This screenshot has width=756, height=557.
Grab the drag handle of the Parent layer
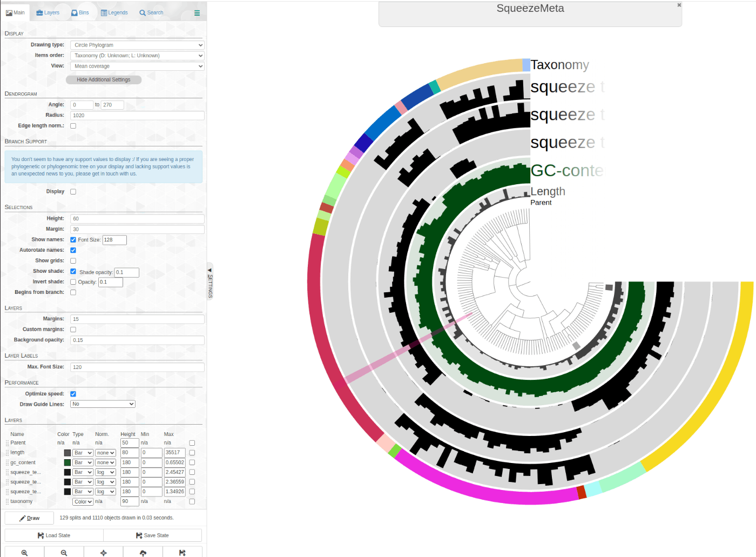click(x=7, y=443)
